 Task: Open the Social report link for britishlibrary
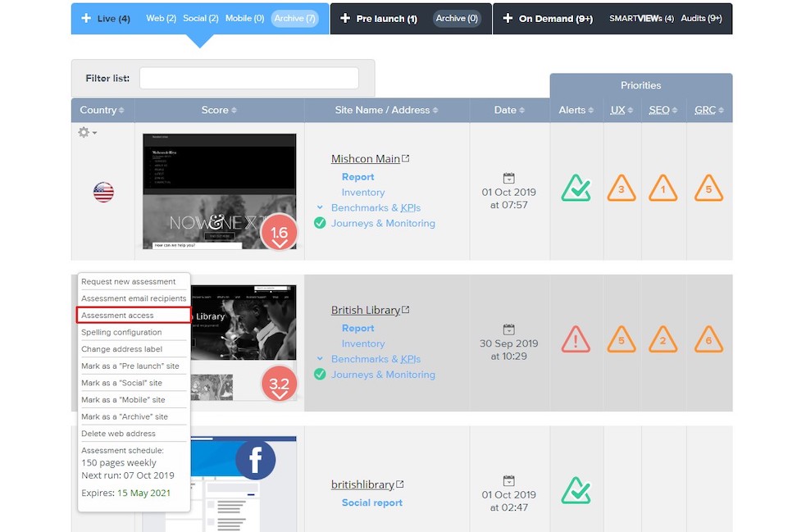tap(372, 502)
